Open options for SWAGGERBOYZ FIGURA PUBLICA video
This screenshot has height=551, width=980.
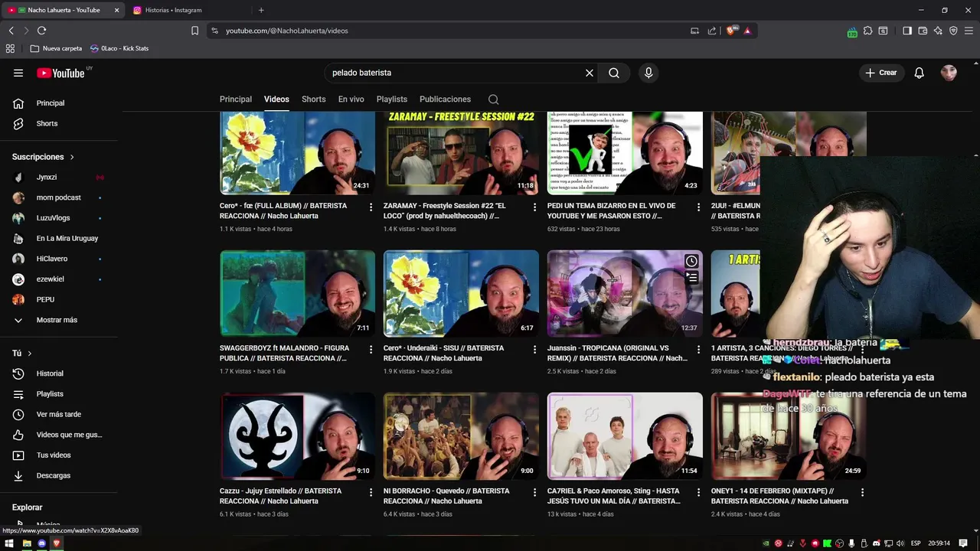pos(371,350)
